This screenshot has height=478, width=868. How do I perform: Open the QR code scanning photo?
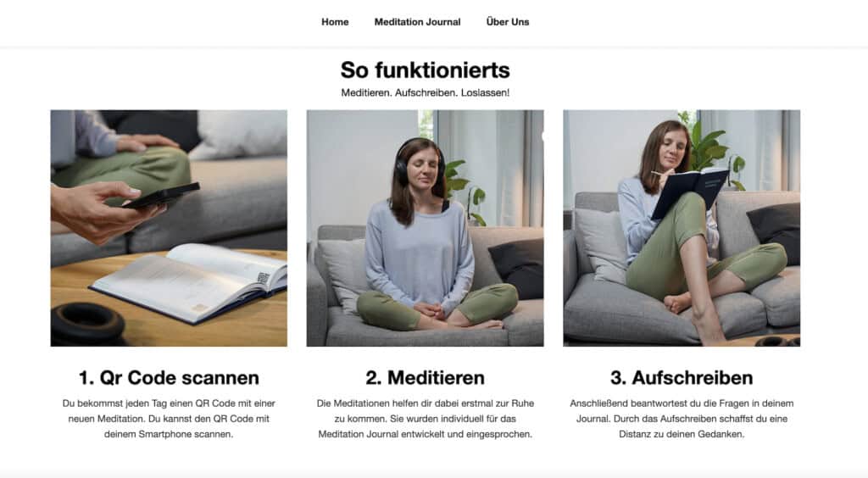click(x=169, y=228)
